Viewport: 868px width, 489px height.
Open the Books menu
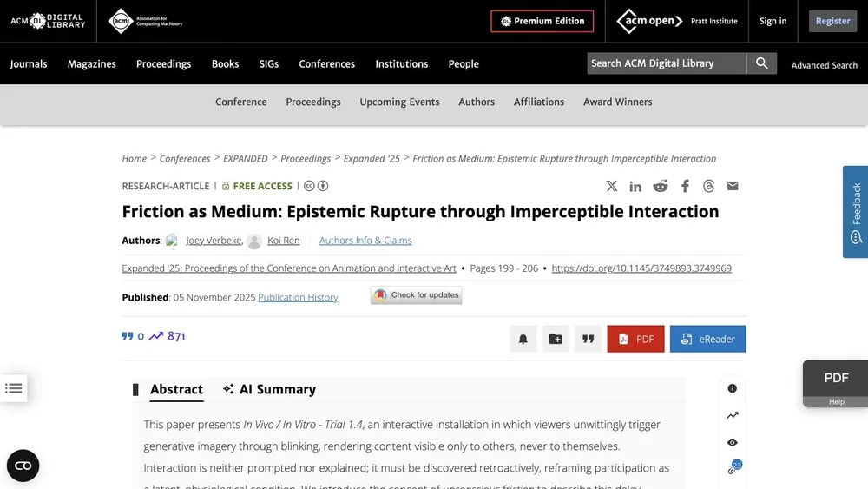pyautogui.click(x=226, y=63)
